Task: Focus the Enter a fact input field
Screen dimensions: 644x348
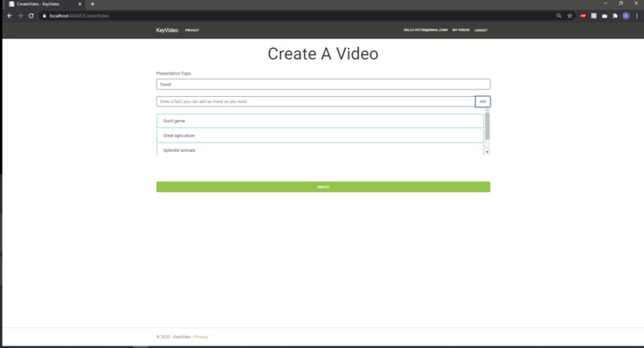Action: 316,102
